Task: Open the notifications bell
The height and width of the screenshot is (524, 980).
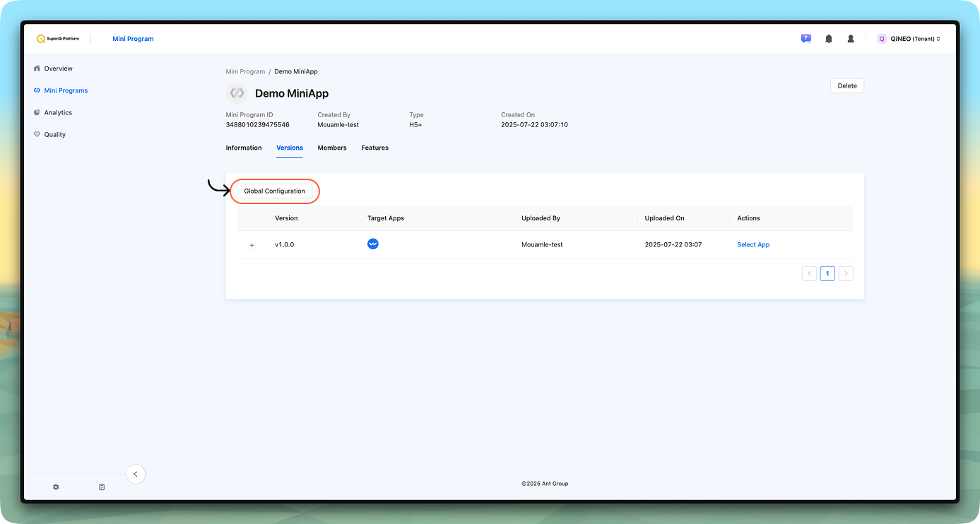Action: (828, 39)
